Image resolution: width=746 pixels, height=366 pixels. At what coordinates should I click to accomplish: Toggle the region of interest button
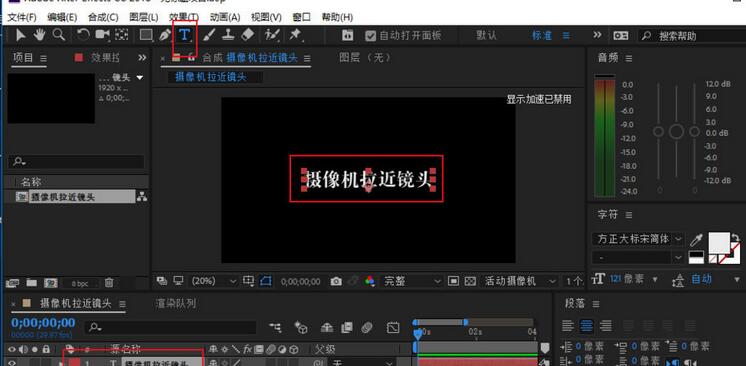coord(453,281)
